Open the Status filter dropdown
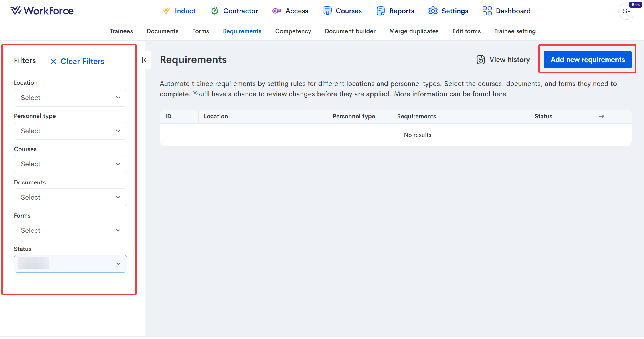This screenshot has height=339, width=644. (70, 264)
